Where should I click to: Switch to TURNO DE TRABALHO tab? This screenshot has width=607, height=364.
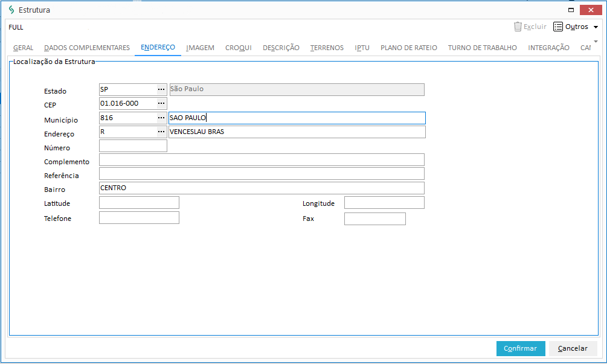pyautogui.click(x=483, y=48)
